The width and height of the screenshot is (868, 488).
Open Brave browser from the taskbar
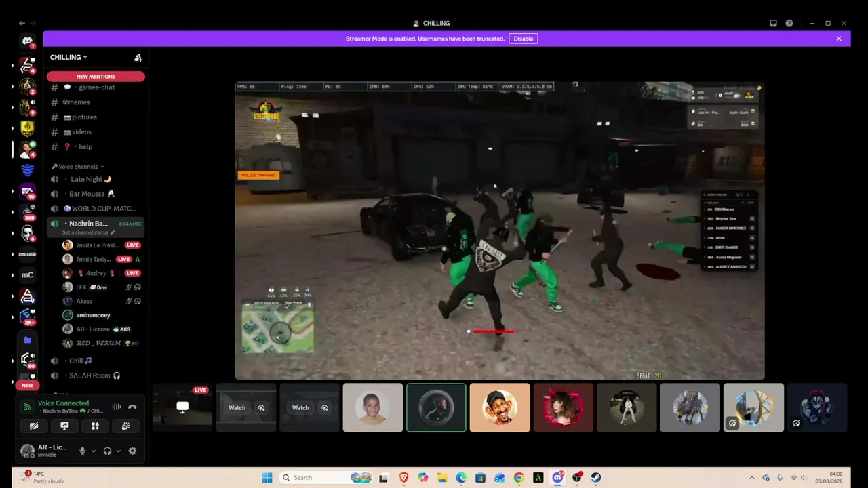click(x=403, y=478)
